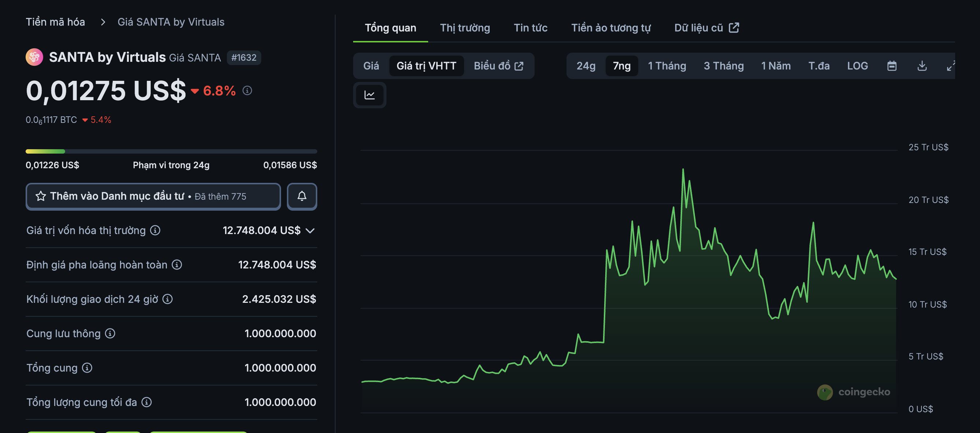
Task: Click info icon next to Cung lưu thông
Action: 110,334
